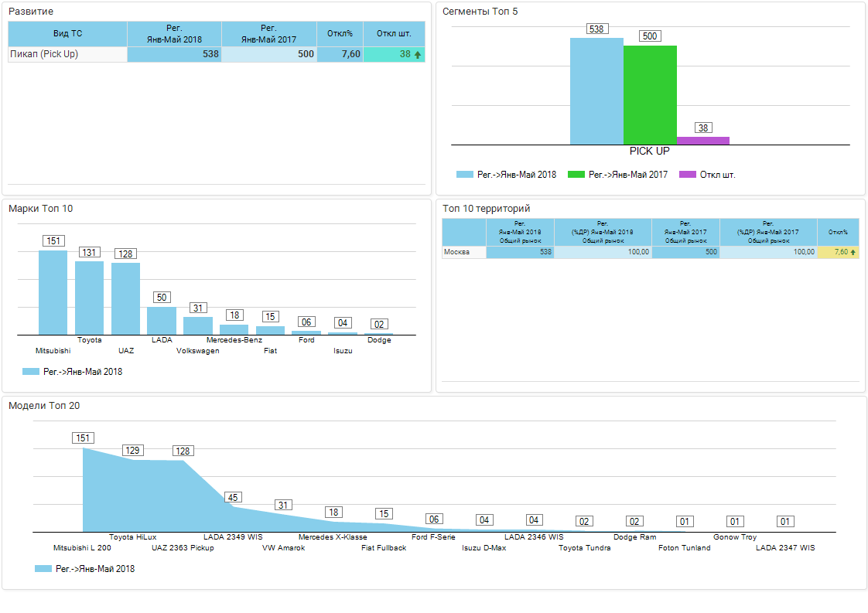This screenshot has height=613, width=868.
Task: Toggle the Марки Топ 10 chart legend entry
Action: pyautogui.click(x=73, y=372)
